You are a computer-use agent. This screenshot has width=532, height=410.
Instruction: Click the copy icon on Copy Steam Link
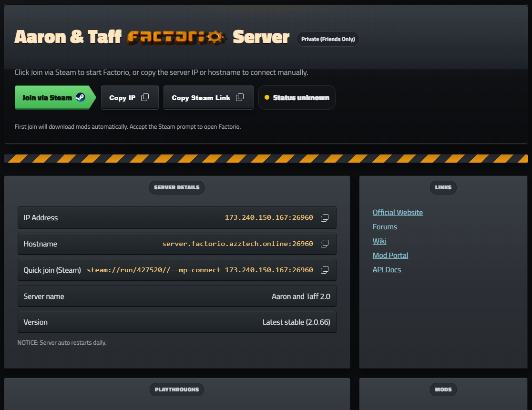242,97
